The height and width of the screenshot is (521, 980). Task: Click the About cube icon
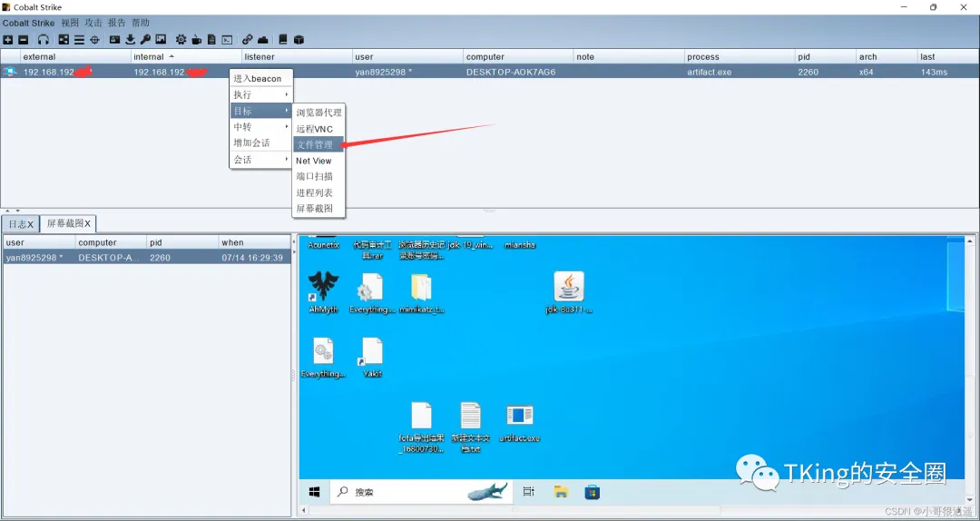pyautogui.click(x=299, y=39)
